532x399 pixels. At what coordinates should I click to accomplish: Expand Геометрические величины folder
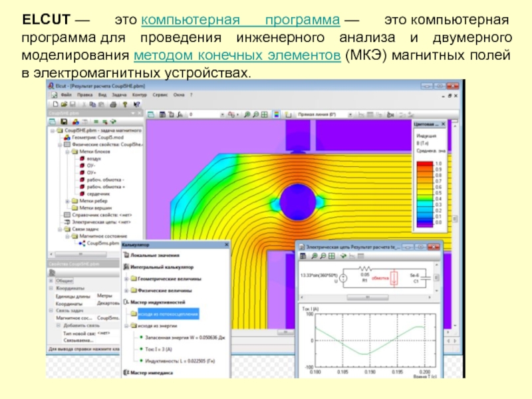[x=126, y=279]
